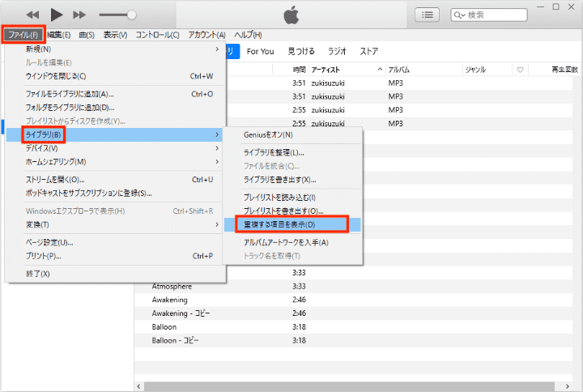
Task: Click submenu arrow next to 新規(N)
Action: [217, 49]
